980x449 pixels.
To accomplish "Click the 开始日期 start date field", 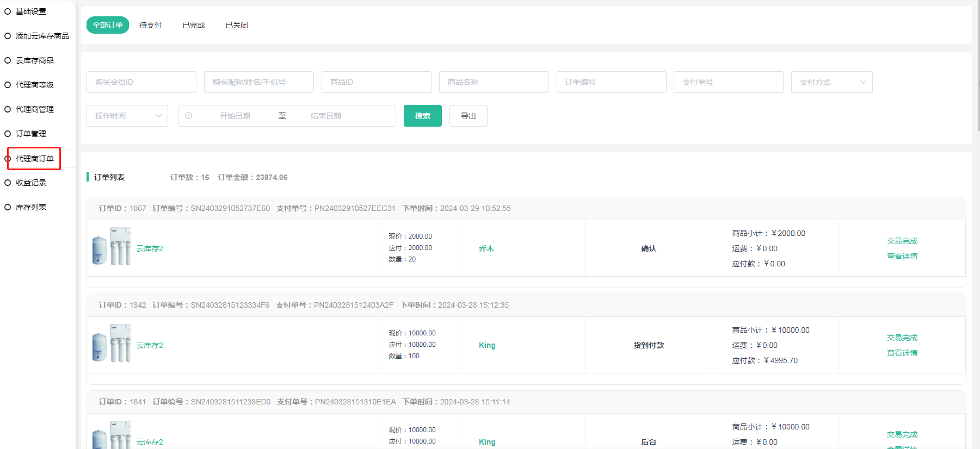I will (235, 116).
